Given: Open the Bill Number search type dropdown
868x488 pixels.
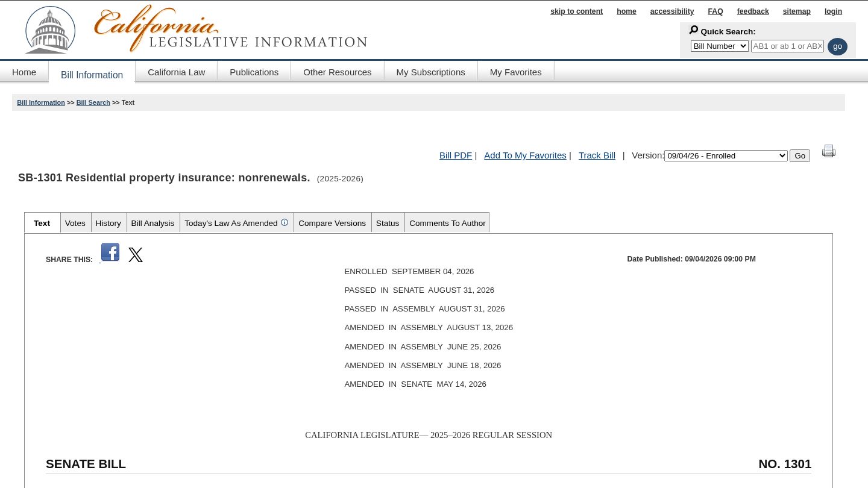Looking at the screenshot, I should (x=720, y=46).
